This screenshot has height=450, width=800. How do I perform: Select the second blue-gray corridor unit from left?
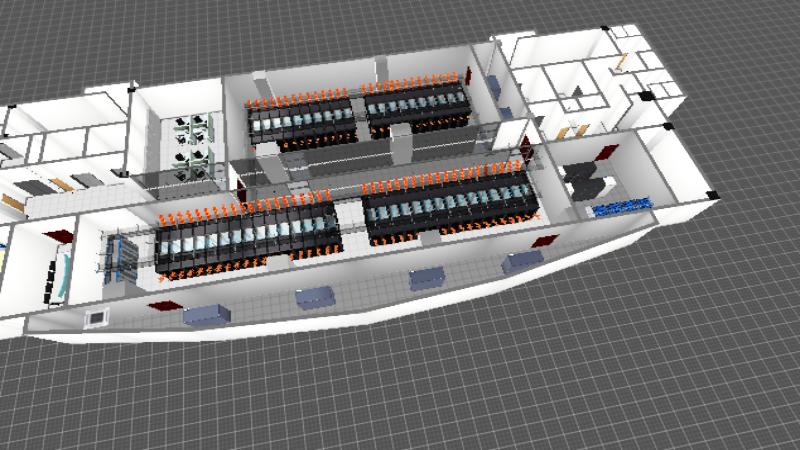(314, 296)
